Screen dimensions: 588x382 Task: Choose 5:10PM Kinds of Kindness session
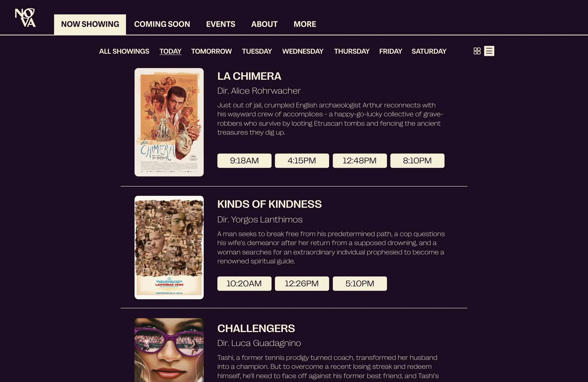coord(360,283)
